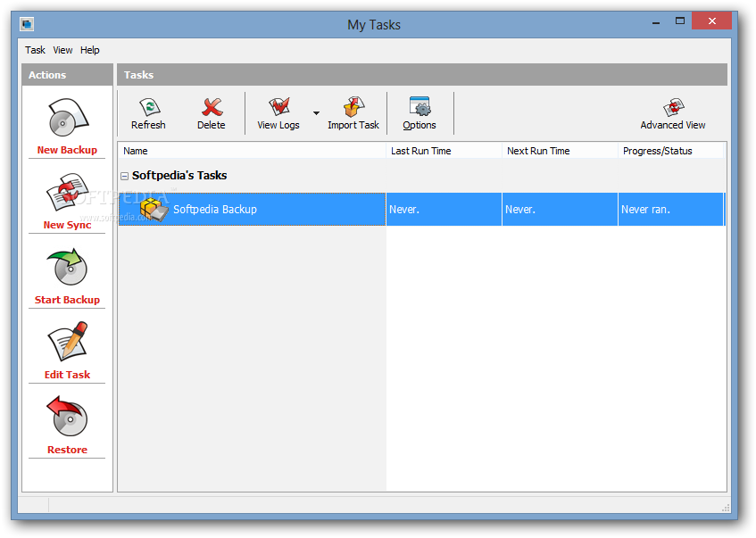Sort by the Name column header
Screen dimensions: 756x538
(253, 151)
